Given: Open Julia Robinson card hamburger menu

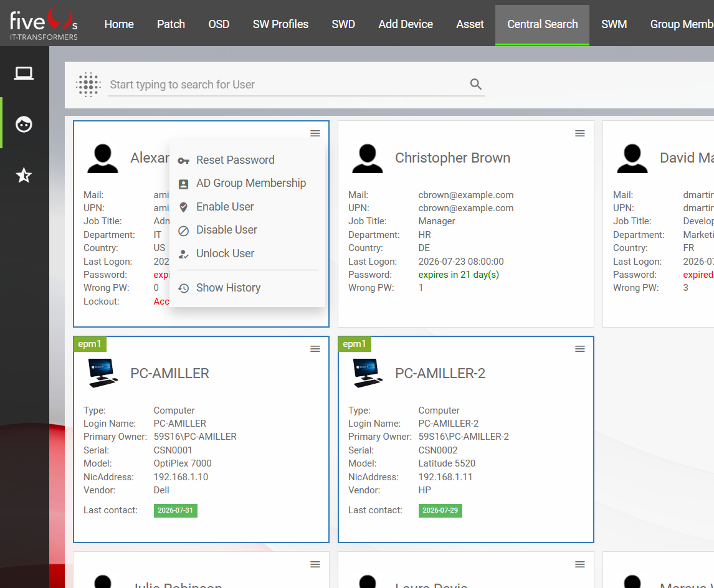Looking at the screenshot, I should (315, 564).
